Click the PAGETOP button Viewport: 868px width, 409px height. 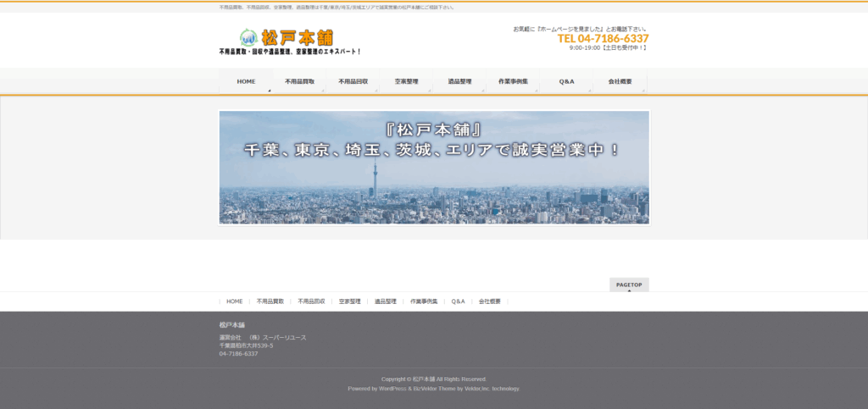629,285
